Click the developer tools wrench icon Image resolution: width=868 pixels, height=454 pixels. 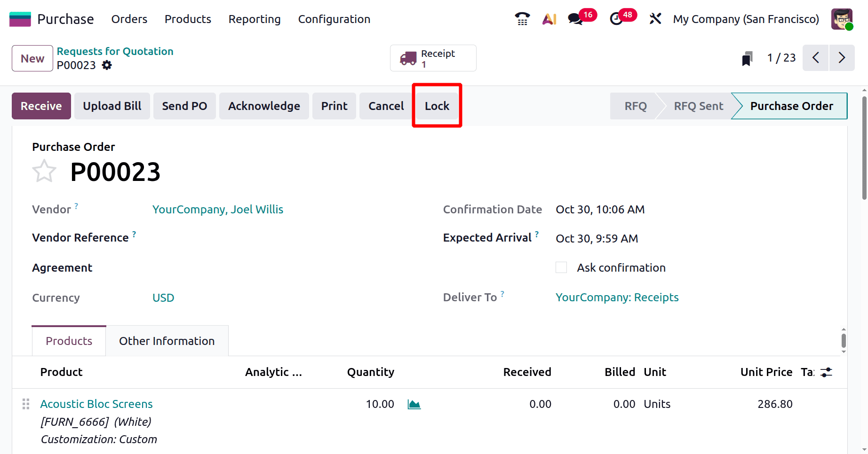coord(655,19)
